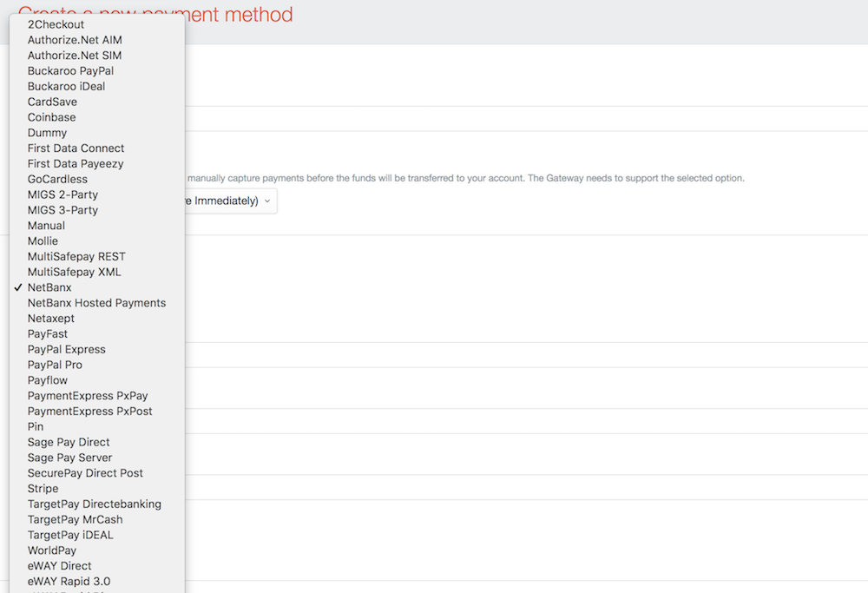Pick eWAY Direct gateway option
868x593 pixels.
[97, 567]
